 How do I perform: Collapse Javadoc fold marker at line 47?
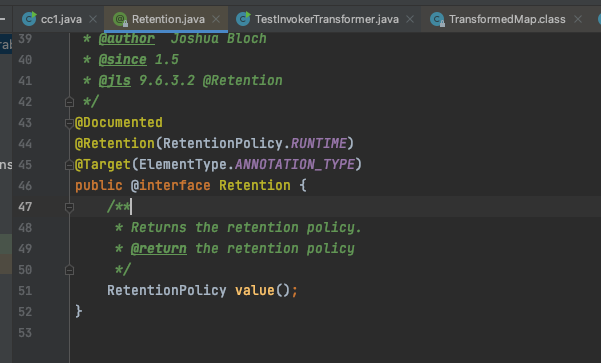click(69, 207)
